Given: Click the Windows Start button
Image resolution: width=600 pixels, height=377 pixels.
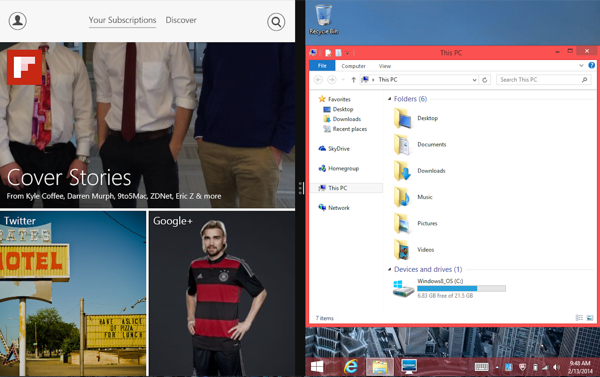Looking at the screenshot, I should (317, 367).
